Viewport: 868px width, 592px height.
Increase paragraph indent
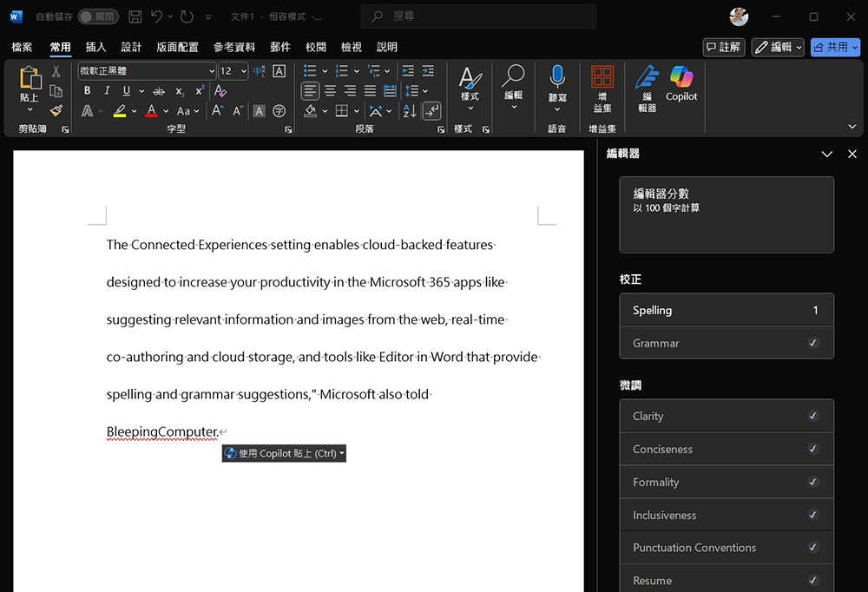click(x=428, y=71)
